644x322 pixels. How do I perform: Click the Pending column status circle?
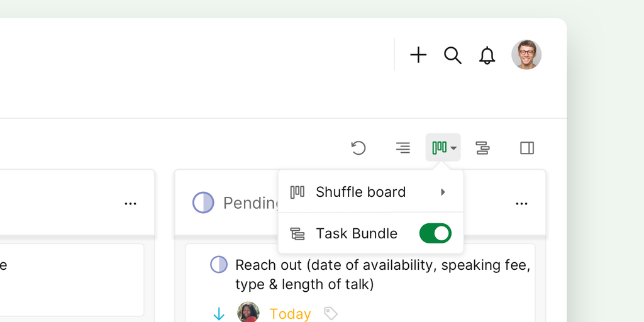point(203,203)
